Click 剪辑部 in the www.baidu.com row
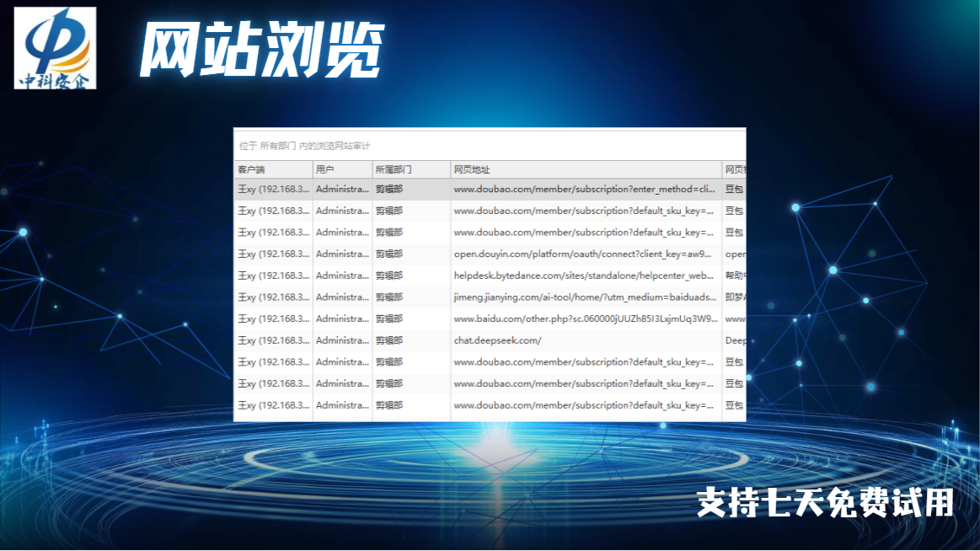 (389, 318)
